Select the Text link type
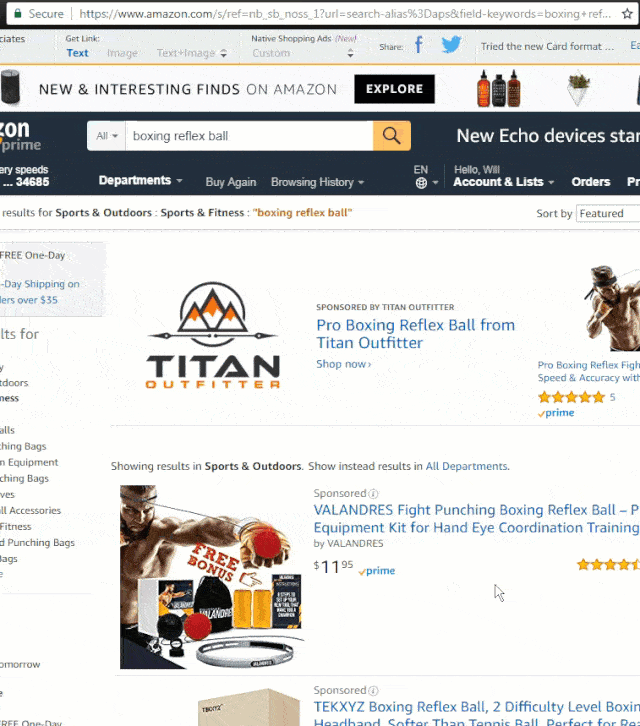Viewport: 640px width, 726px height. tap(77, 53)
